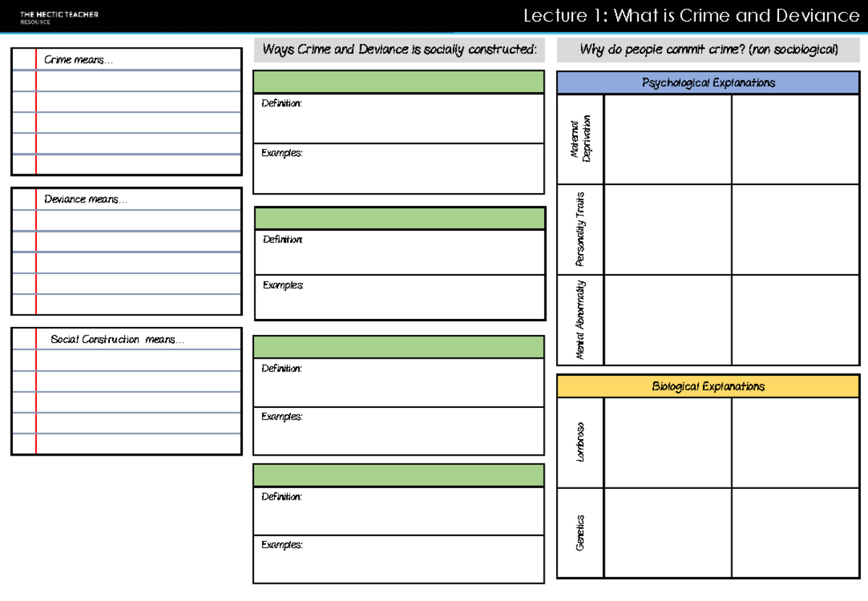The image size is (868, 601).
Task: Click the blue 'Psychological Explanations' header
Action: 708,83
